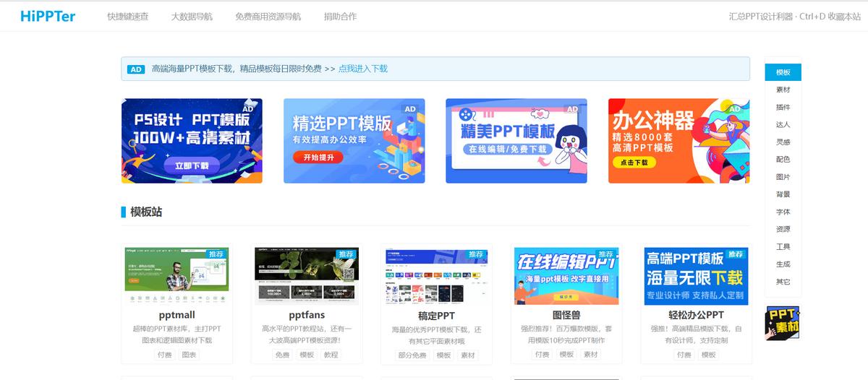
Task: Click the 免费 tag under pptfans
Action: coord(282,355)
